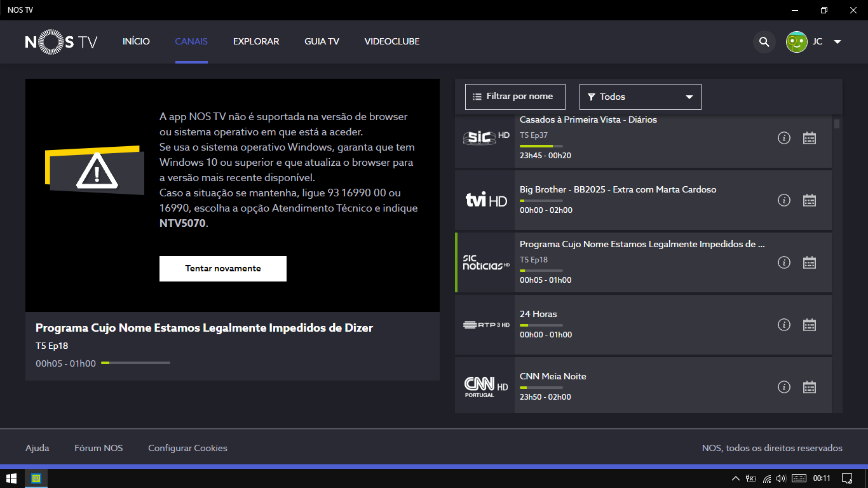Open the SIC Notícias schedule calendar icon
This screenshot has height=488, width=868.
tap(810, 262)
